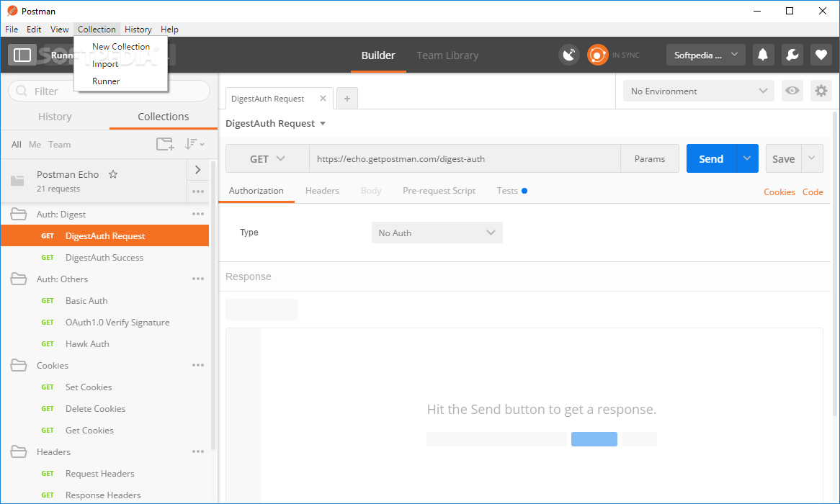Open notifications bell icon
The image size is (840, 504).
763,55
